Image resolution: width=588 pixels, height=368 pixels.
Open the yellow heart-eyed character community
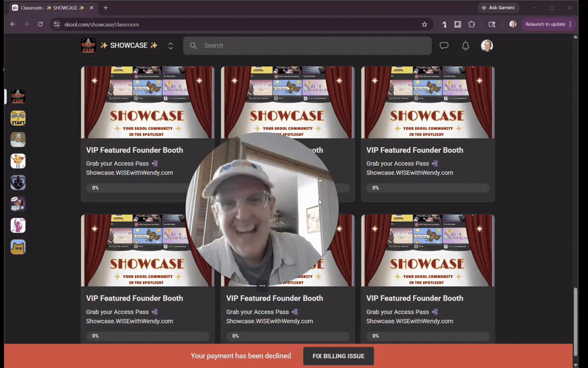tap(18, 161)
